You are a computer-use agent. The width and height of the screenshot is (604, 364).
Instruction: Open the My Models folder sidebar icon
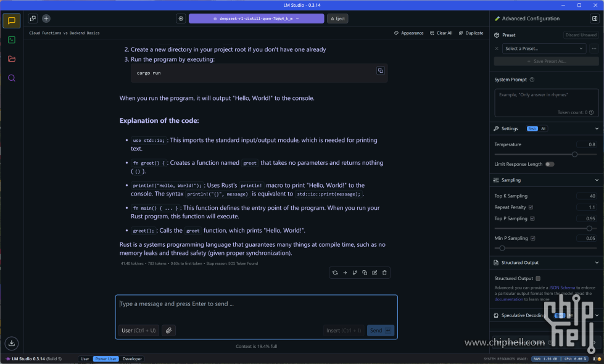tap(12, 59)
